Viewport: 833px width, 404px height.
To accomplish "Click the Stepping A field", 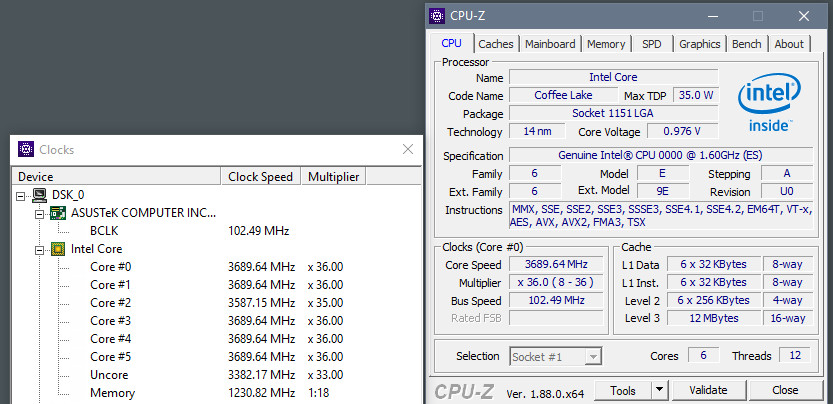I will point(787,173).
